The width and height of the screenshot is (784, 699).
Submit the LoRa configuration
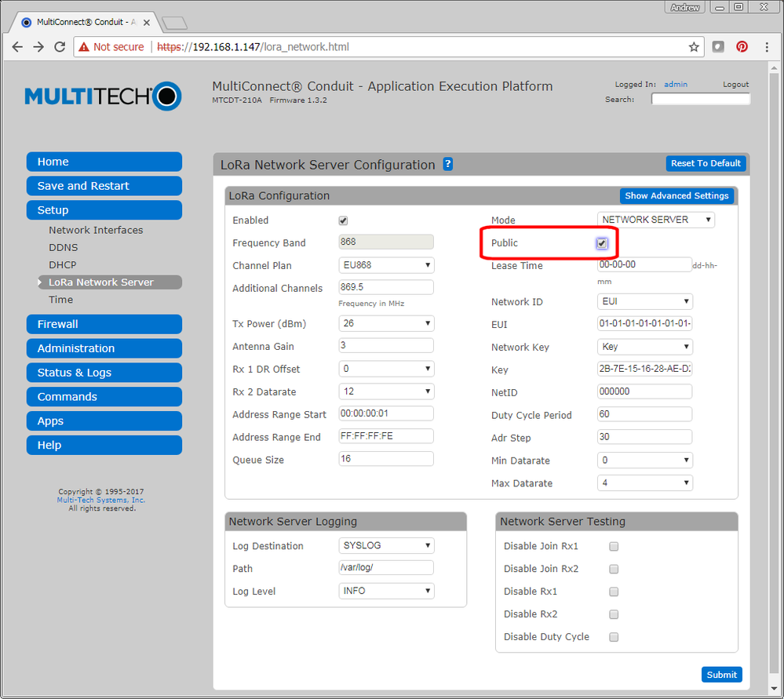[x=721, y=675]
